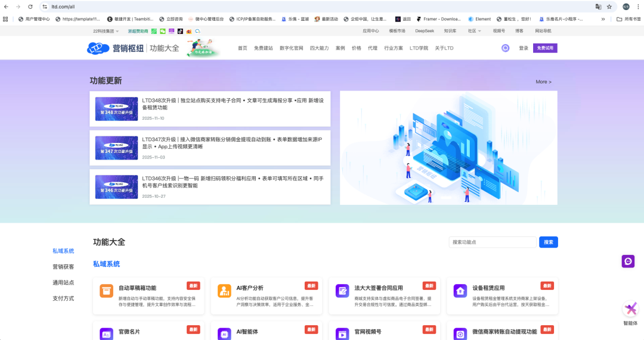Open 模板市场 in the top bar
This screenshot has height=340, width=644.
pos(397,31)
